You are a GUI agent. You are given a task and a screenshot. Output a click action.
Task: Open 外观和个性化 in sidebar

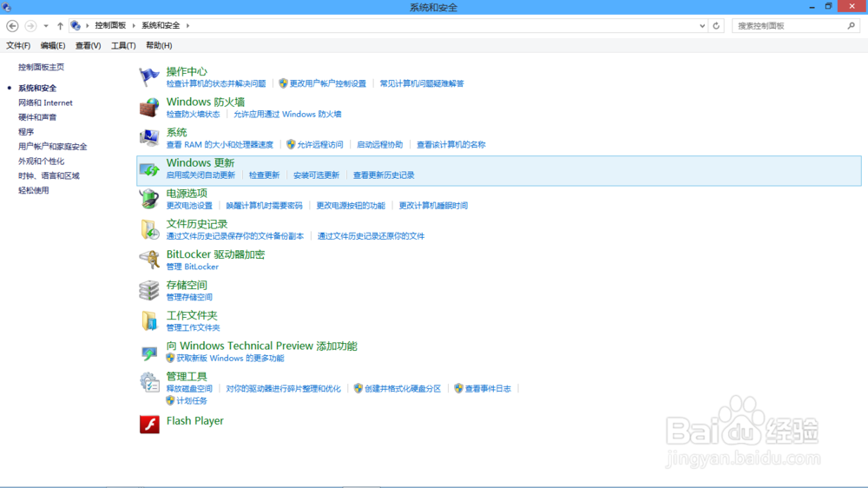pyautogui.click(x=41, y=162)
